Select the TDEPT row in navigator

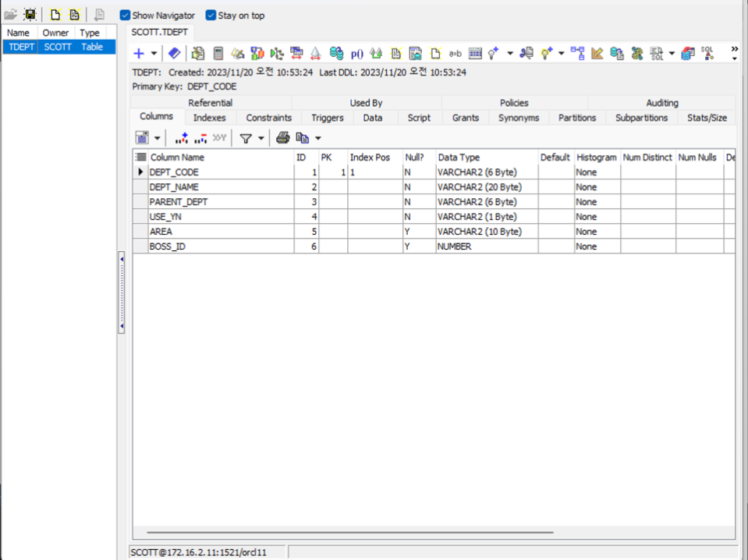coord(58,47)
